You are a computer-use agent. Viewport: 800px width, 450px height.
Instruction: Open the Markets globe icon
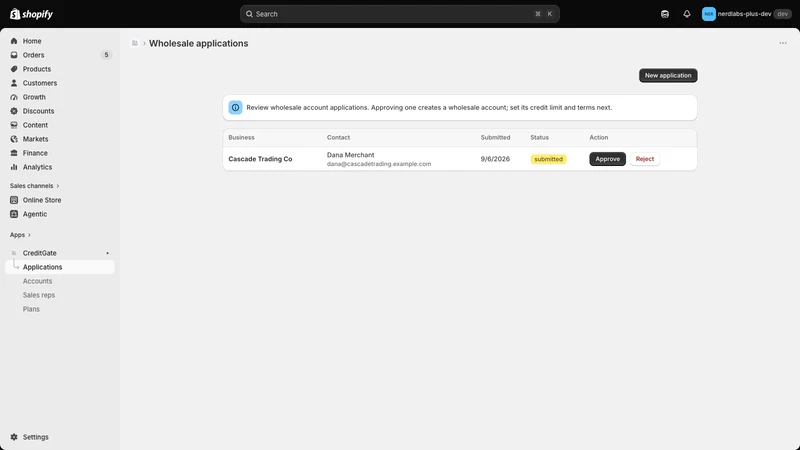[14, 139]
